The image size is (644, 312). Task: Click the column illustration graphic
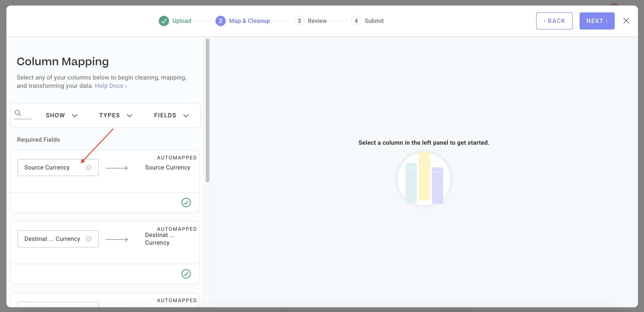424,179
